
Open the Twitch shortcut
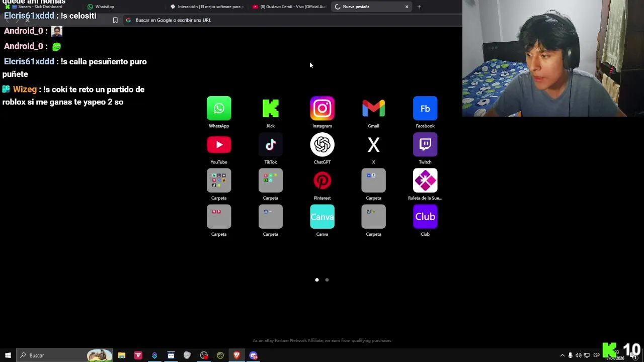[x=425, y=145]
